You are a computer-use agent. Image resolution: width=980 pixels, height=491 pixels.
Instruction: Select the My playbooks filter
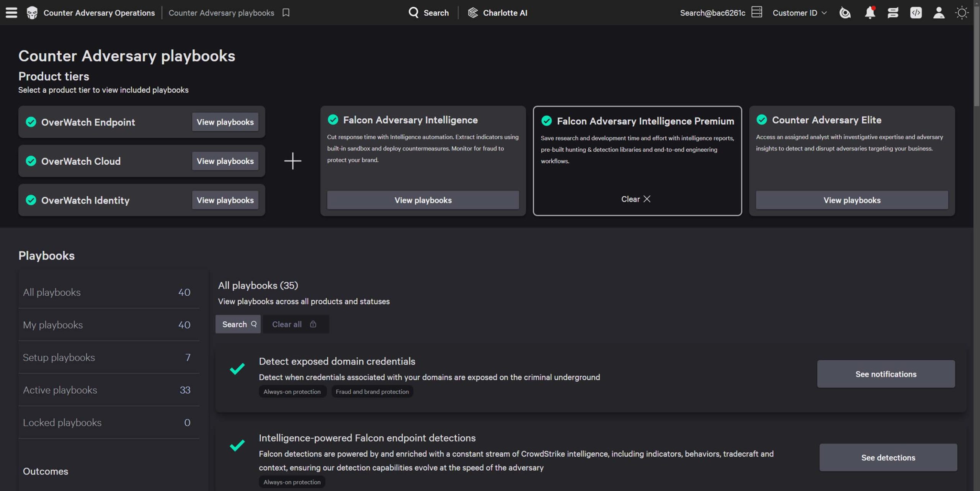109,325
